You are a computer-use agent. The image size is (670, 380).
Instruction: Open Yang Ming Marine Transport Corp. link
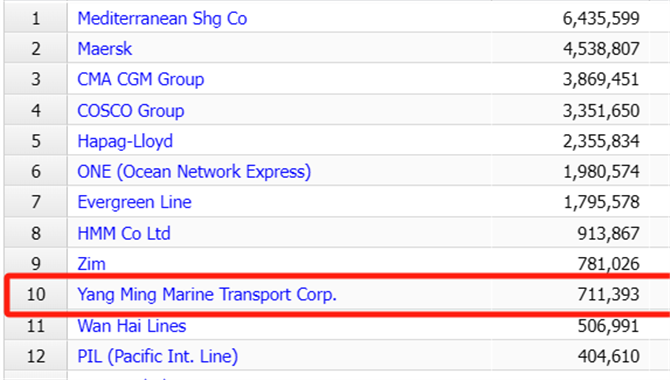pos(207,295)
